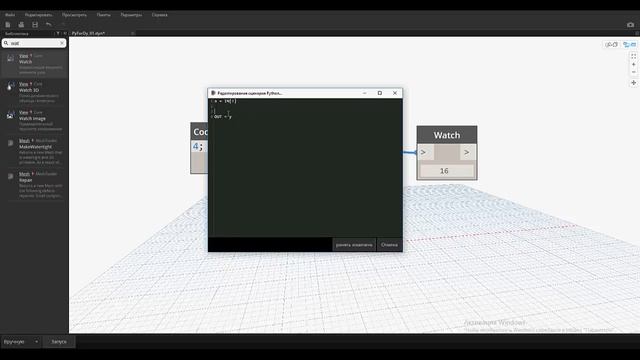
Task: Switch to graph view navigation
Action: tap(629, 44)
